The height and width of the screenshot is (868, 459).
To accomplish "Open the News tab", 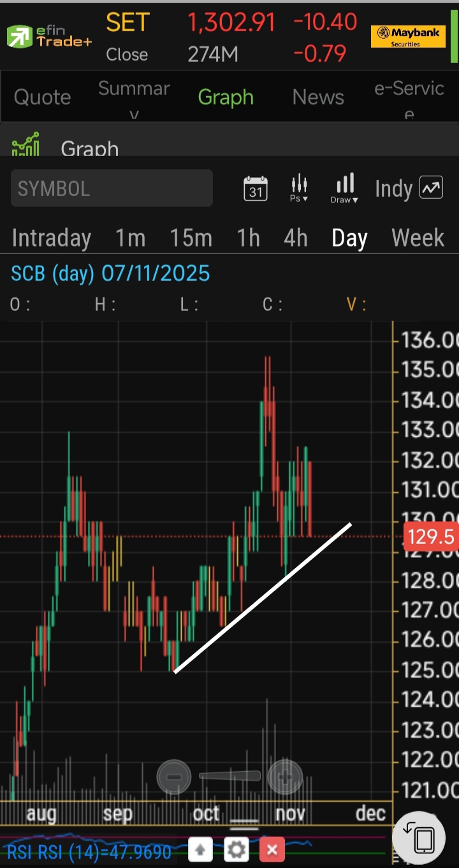I will (x=318, y=97).
